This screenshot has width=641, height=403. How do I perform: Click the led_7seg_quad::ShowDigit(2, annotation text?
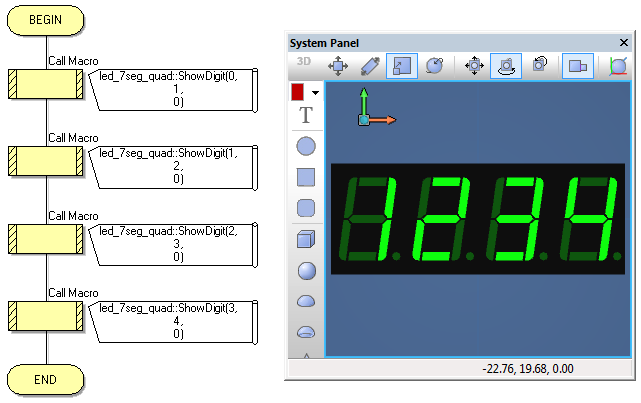click(168, 231)
